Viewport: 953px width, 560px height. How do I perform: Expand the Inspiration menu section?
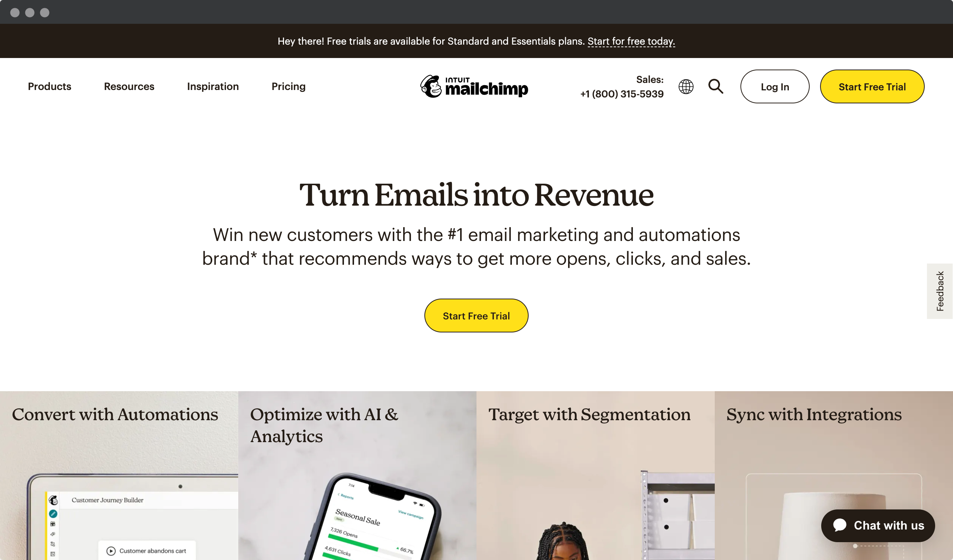point(212,85)
